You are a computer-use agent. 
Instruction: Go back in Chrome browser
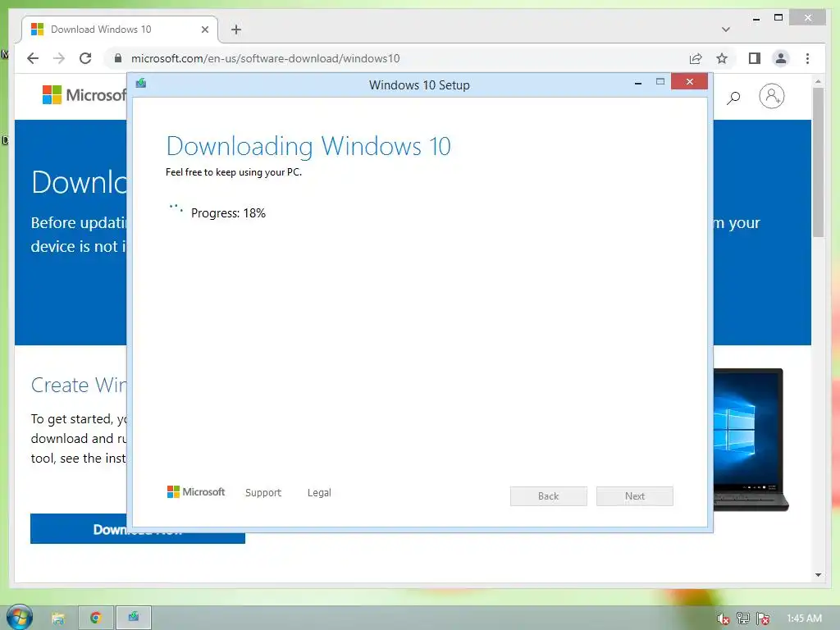[33, 58]
